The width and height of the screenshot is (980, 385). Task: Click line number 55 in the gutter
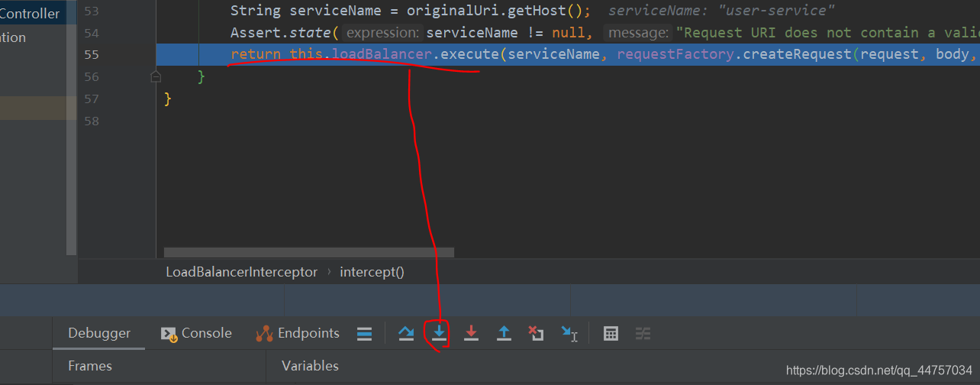[92, 55]
